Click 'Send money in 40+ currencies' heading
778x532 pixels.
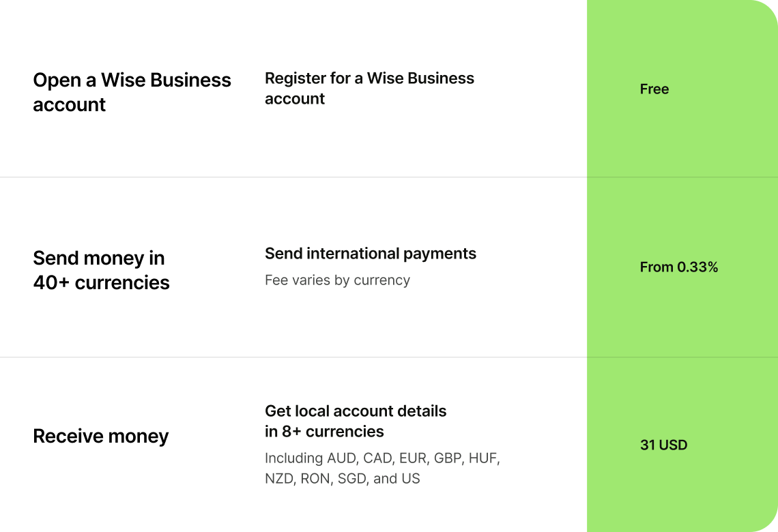coord(101,270)
